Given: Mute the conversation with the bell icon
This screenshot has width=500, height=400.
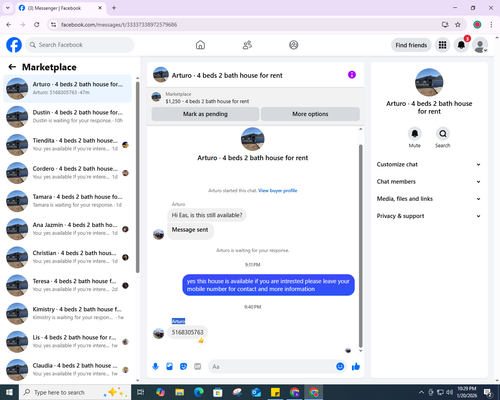Looking at the screenshot, I should coord(415,134).
